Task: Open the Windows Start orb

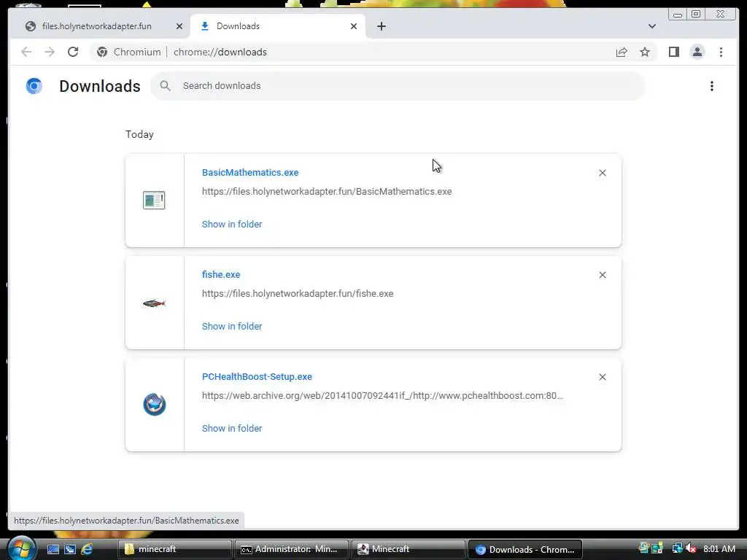Action: point(23,548)
